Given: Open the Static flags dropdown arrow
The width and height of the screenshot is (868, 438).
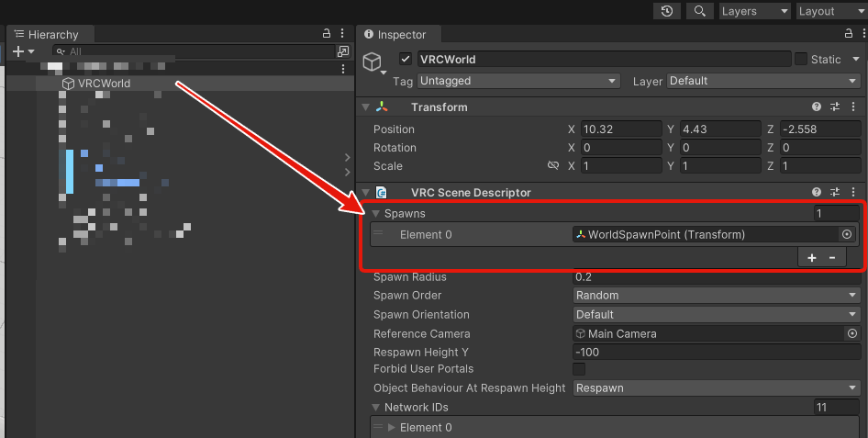Looking at the screenshot, I should click(x=856, y=60).
